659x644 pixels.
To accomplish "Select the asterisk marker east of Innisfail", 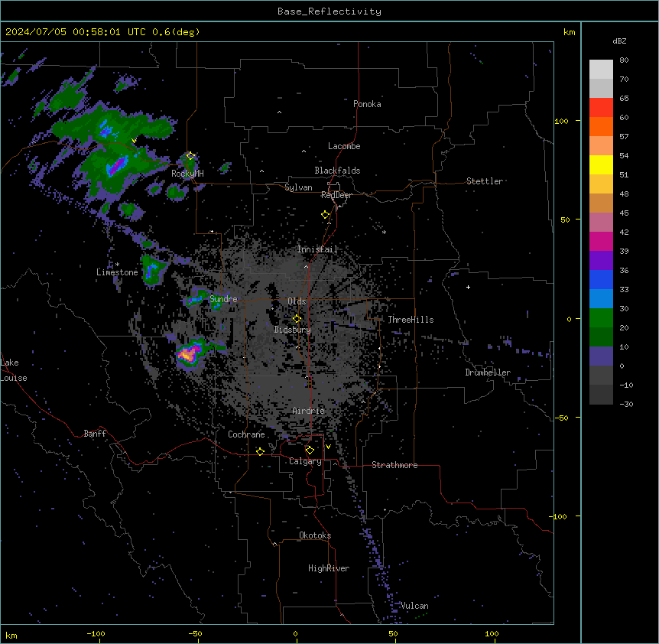I will (x=384, y=232).
